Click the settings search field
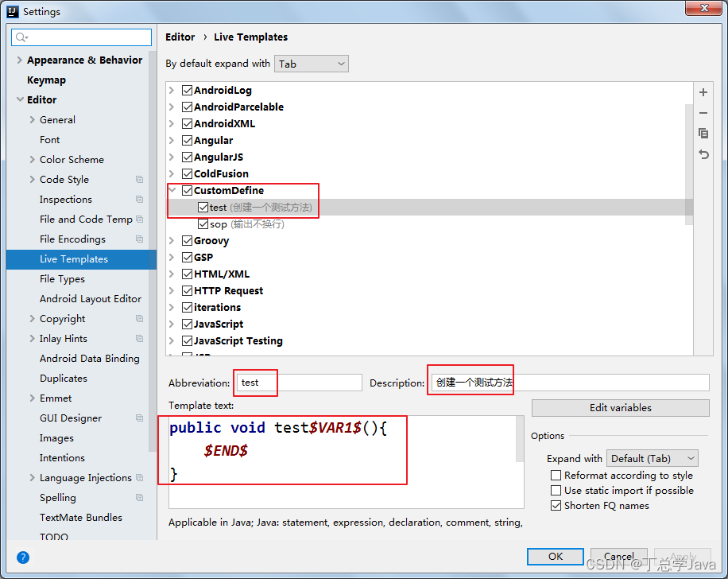This screenshot has height=579, width=728. click(82, 37)
